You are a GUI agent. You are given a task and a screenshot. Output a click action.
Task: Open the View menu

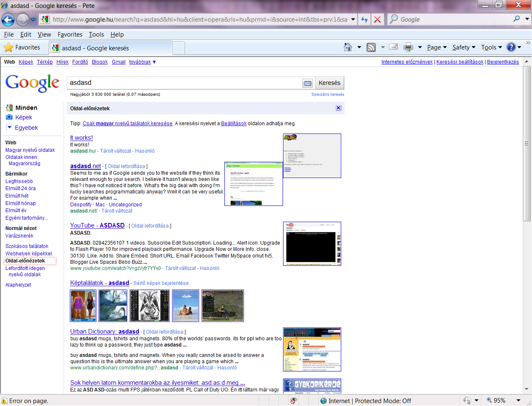[44, 35]
